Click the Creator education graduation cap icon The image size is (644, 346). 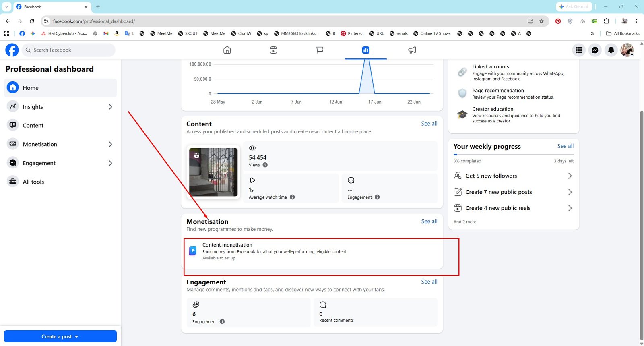point(462,114)
